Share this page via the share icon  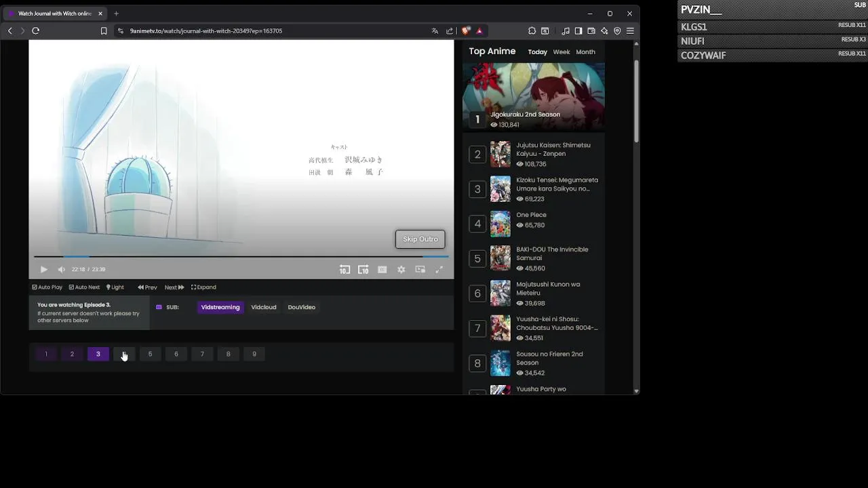click(450, 30)
